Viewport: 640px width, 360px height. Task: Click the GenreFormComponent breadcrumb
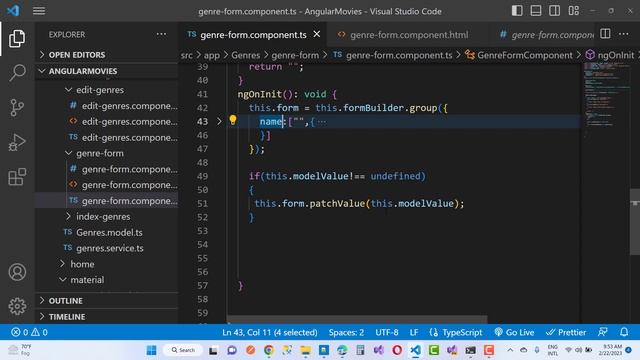(x=524, y=55)
